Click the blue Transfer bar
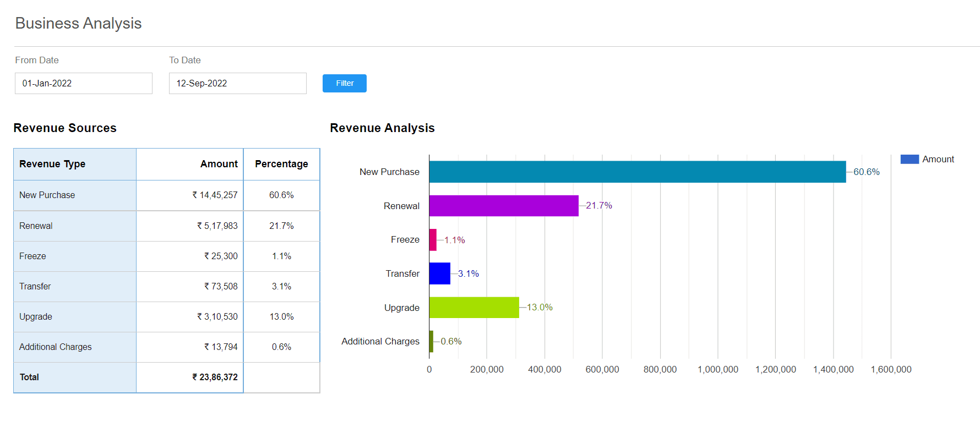This screenshot has width=980, height=427. pos(440,273)
